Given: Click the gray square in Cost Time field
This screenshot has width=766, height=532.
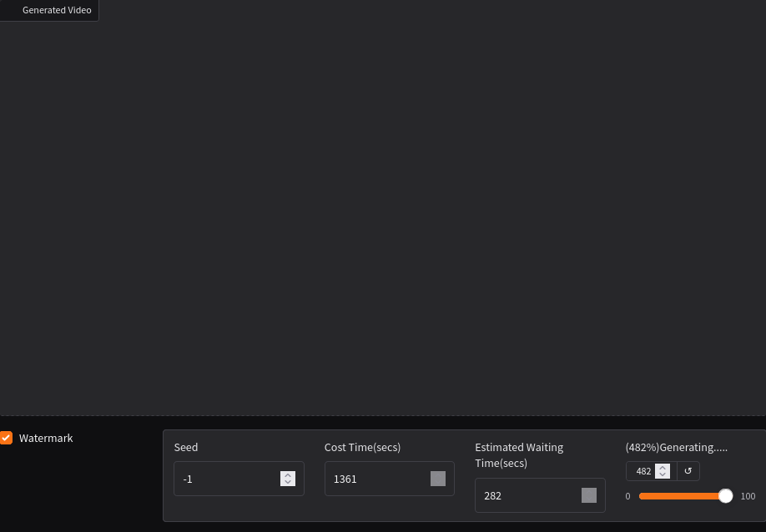Looking at the screenshot, I should (438, 479).
